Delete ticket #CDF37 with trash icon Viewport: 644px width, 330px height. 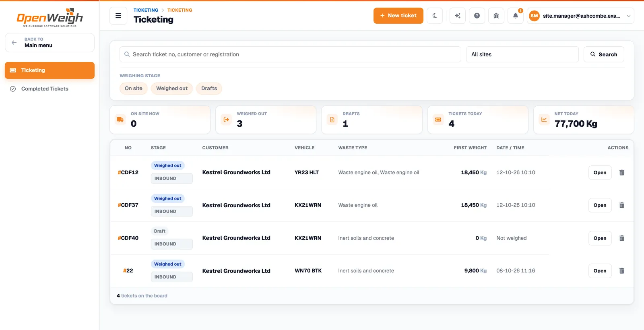pyautogui.click(x=622, y=205)
